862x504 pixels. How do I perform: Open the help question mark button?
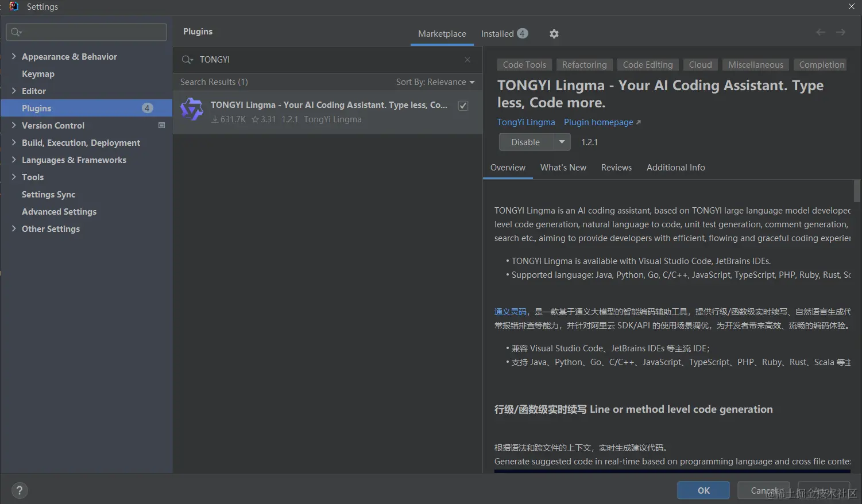(x=20, y=491)
